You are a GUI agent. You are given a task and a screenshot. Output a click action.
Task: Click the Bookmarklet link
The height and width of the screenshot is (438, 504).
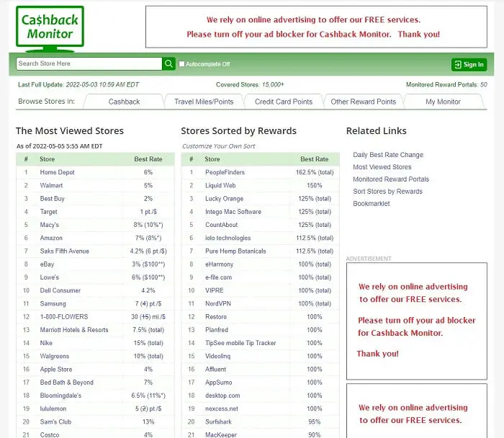[372, 204]
